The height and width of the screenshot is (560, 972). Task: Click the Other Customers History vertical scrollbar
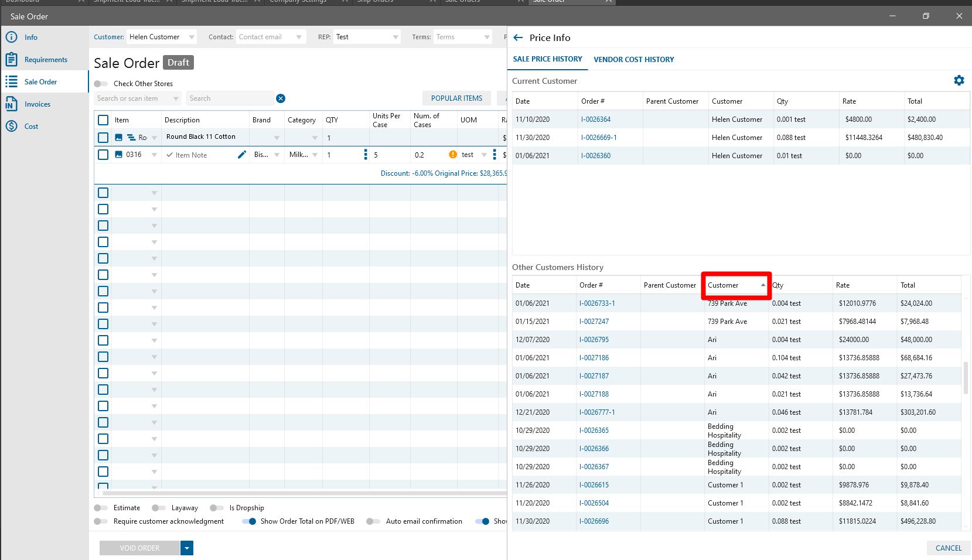[x=966, y=378]
